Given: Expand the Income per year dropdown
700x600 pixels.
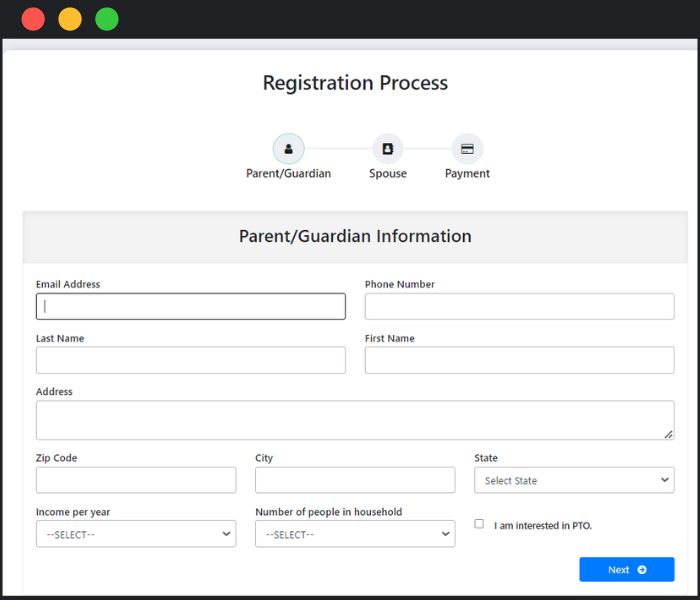Looking at the screenshot, I should (x=136, y=535).
